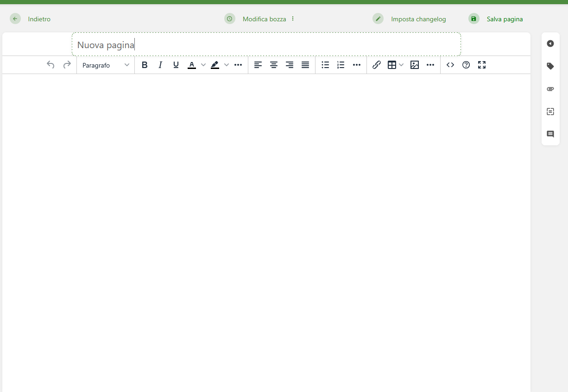Image resolution: width=568 pixels, height=392 pixels.
Task: Open the editor help icon
Action: (466, 65)
